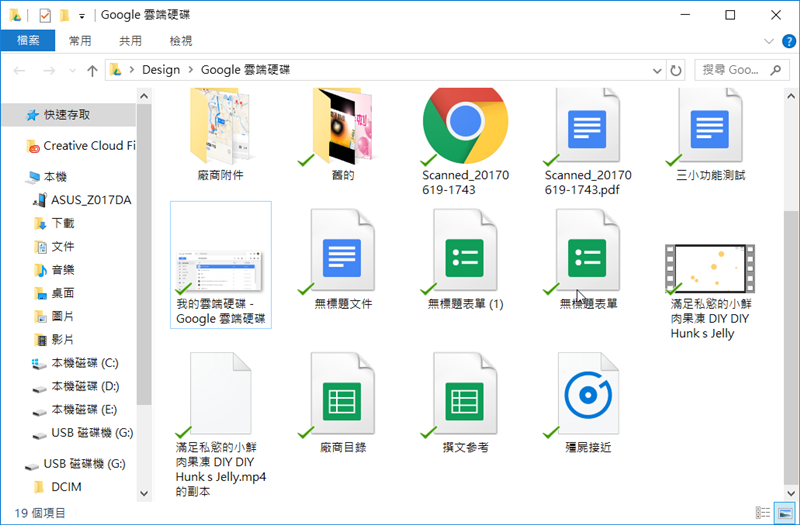Open the 圖片 folder in the sidebar
Screen dimensions: 800x525
click(55, 316)
